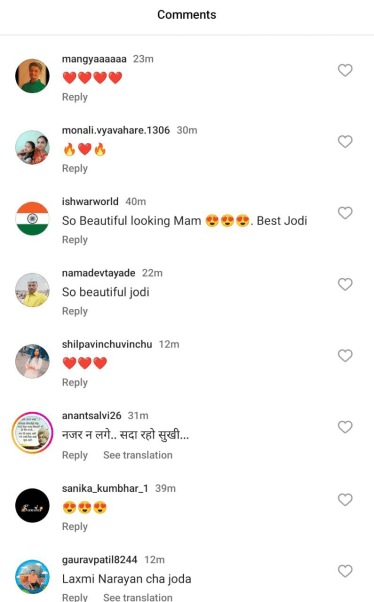Like mangyaaaaaa's hearts comment

345,70
